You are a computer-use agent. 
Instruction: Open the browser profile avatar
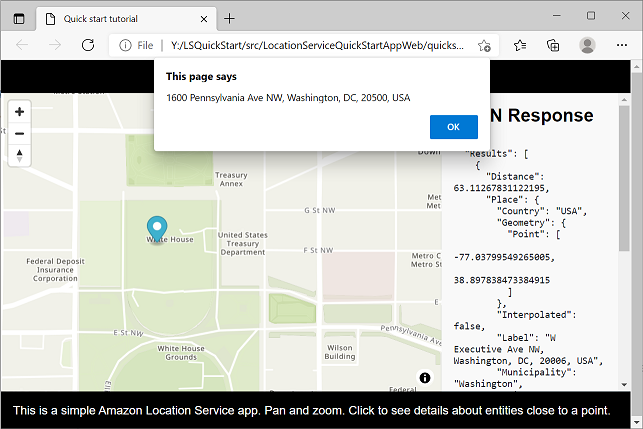point(587,45)
